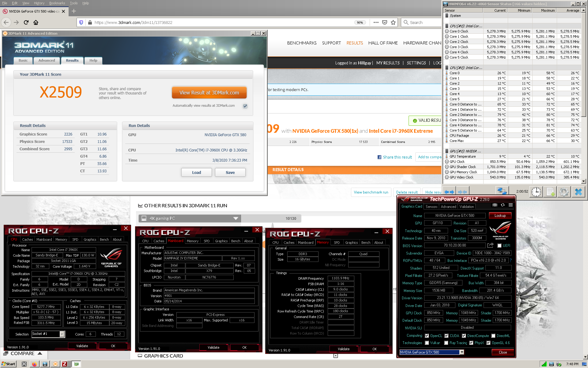Open HALL OF FAME site menu
This screenshot has width=588, height=368.
[x=383, y=43]
